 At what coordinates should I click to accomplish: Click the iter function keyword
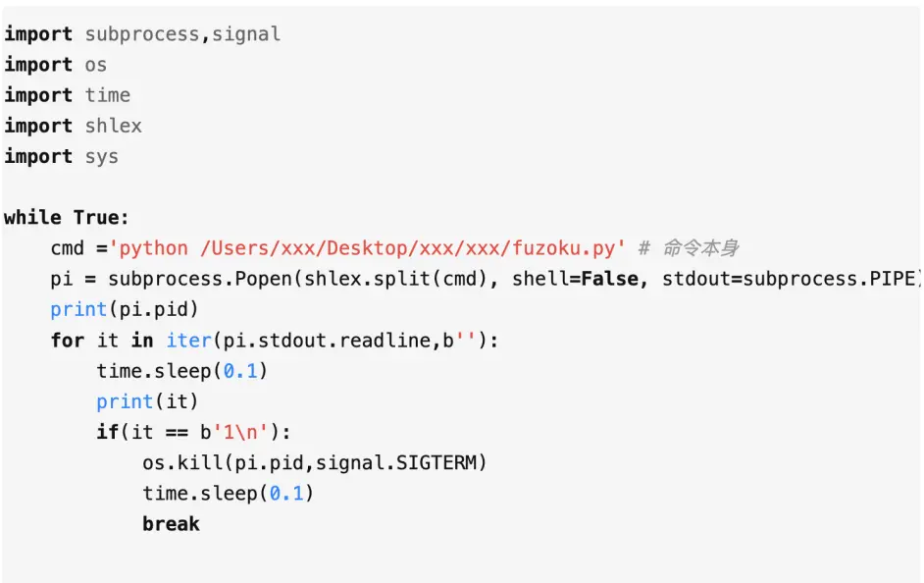[x=188, y=341]
